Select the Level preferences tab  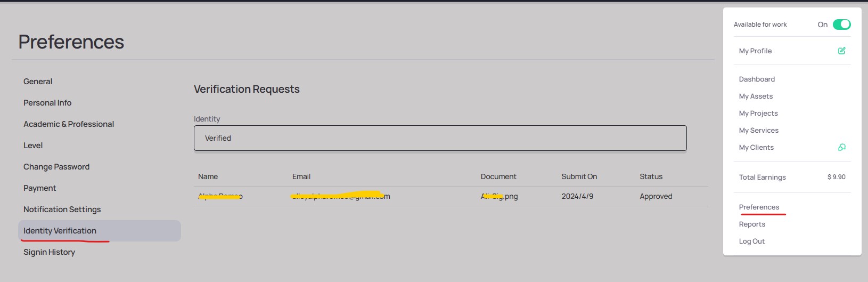[x=33, y=146]
